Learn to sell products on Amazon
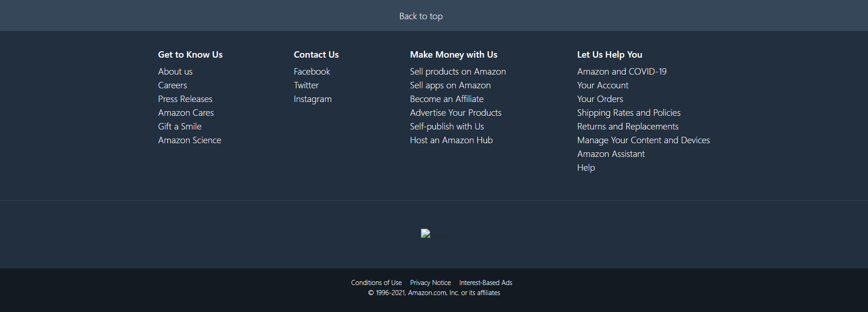Screen dimensions: 868x312 pos(458,71)
